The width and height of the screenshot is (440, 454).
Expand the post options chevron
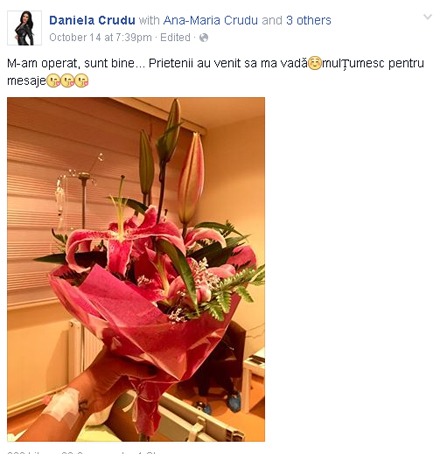[428, 17]
